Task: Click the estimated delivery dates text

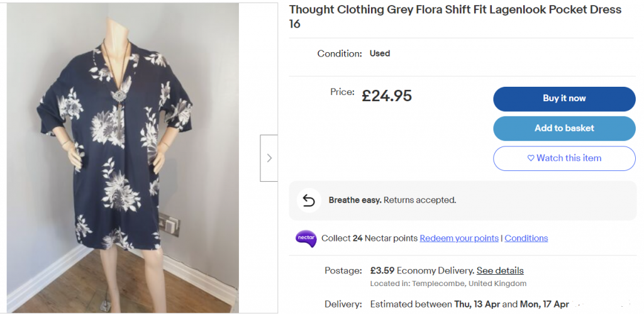Action: click(469, 304)
